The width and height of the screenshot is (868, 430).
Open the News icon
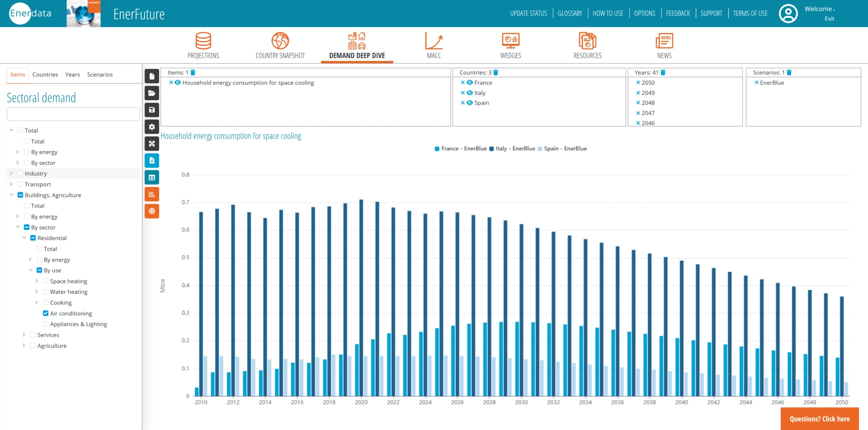pos(665,41)
